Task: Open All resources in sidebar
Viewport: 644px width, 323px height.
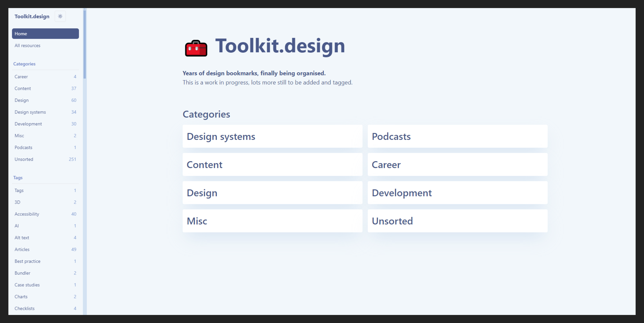Action: point(28,45)
